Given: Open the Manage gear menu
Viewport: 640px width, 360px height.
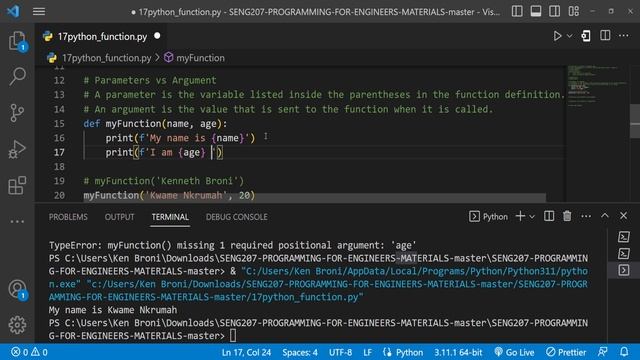Looking at the screenshot, I should point(17,325).
